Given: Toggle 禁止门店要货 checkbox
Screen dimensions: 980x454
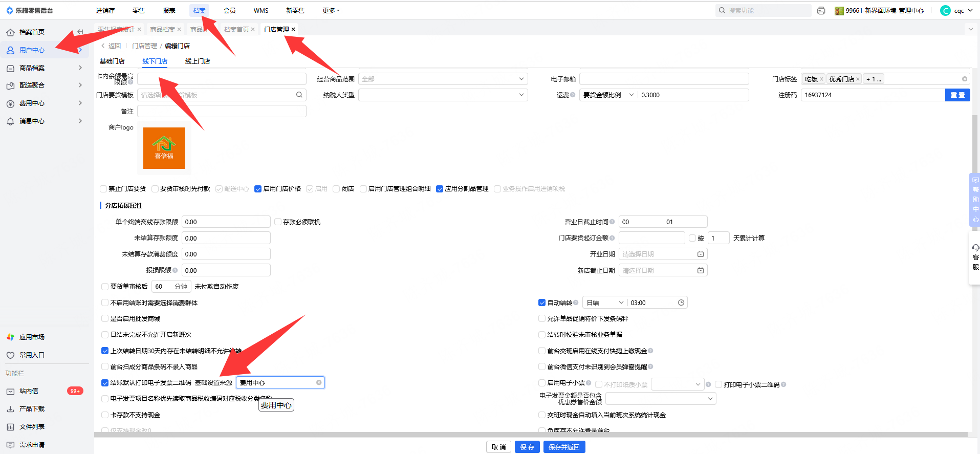Looking at the screenshot, I should 103,189.
